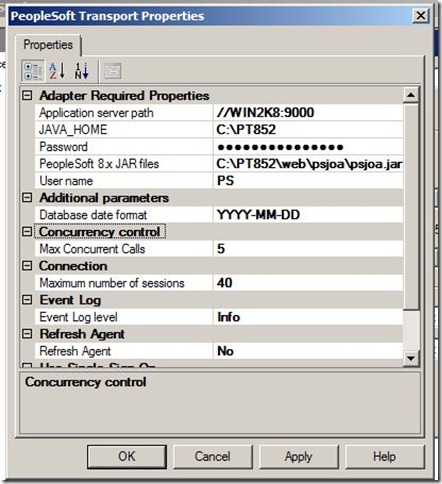Collapse the Refresh Agent category
This screenshot has height=484, width=442.
[27, 334]
